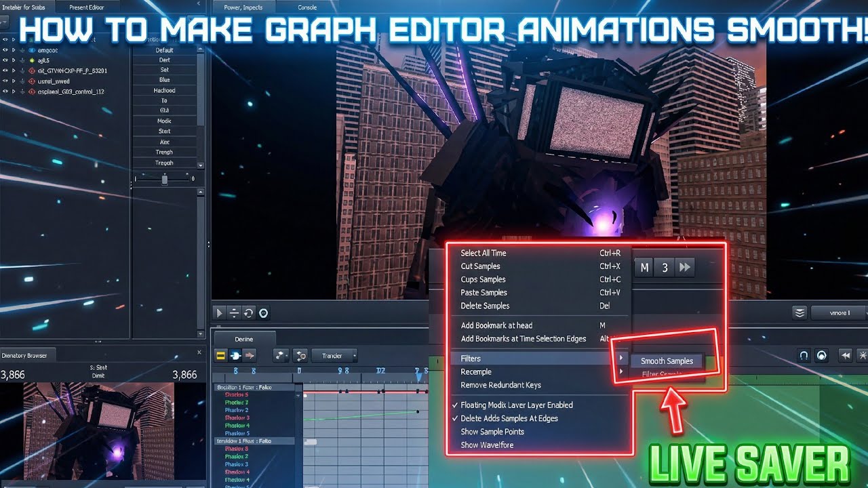Image resolution: width=868 pixels, height=488 pixels.
Task: Select the blue plug mode icon
Action: 235,355
